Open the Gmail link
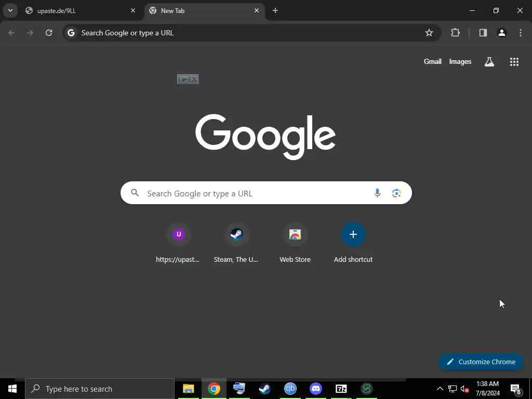The width and height of the screenshot is (532, 399). coord(433,61)
